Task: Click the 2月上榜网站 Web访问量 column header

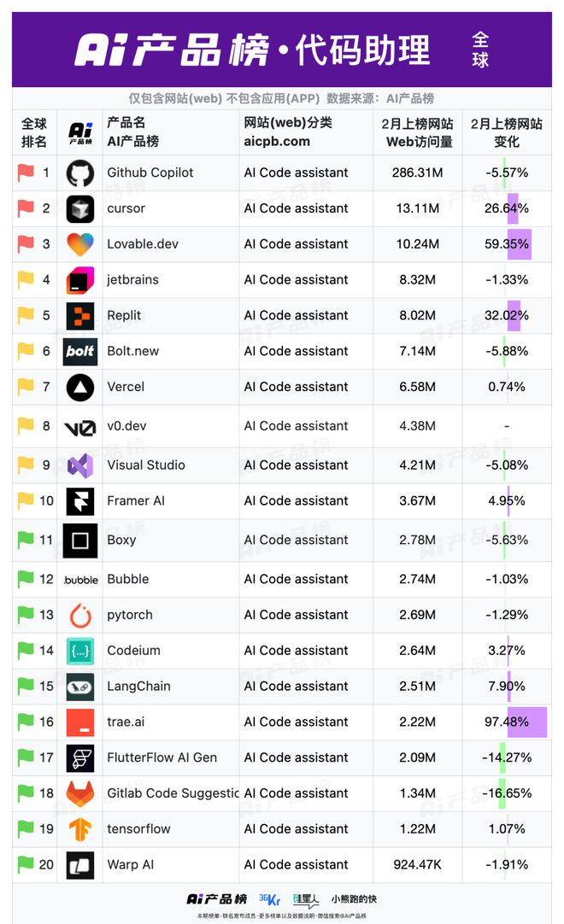Action: (x=418, y=132)
